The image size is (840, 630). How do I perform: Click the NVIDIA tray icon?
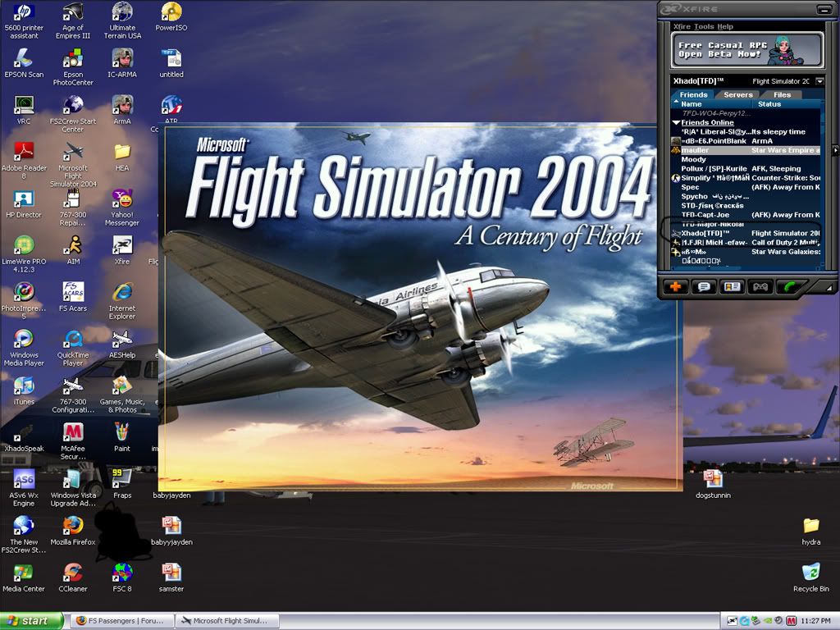(768, 621)
